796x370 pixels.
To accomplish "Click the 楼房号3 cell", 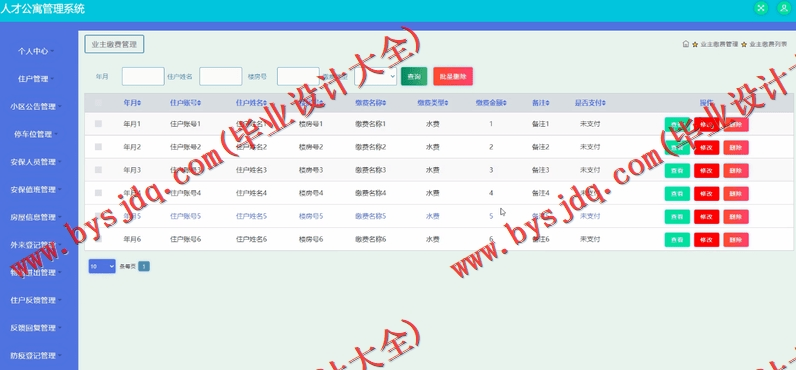I will (311, 170).
